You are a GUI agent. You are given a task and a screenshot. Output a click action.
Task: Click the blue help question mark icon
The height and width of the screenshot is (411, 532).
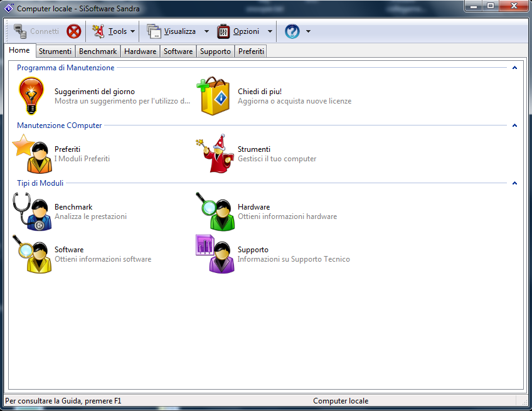(292, 31)
